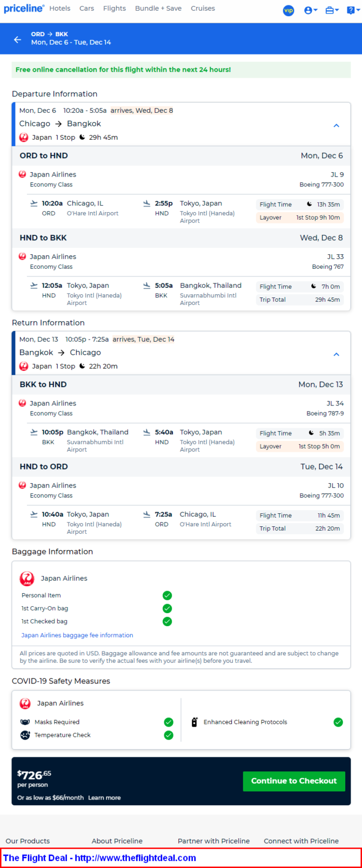This screenshot has width=362, height=868.
Task: Click the Enhanced Cleaning Protocols green checkmark
Action: tap(338, 722)
